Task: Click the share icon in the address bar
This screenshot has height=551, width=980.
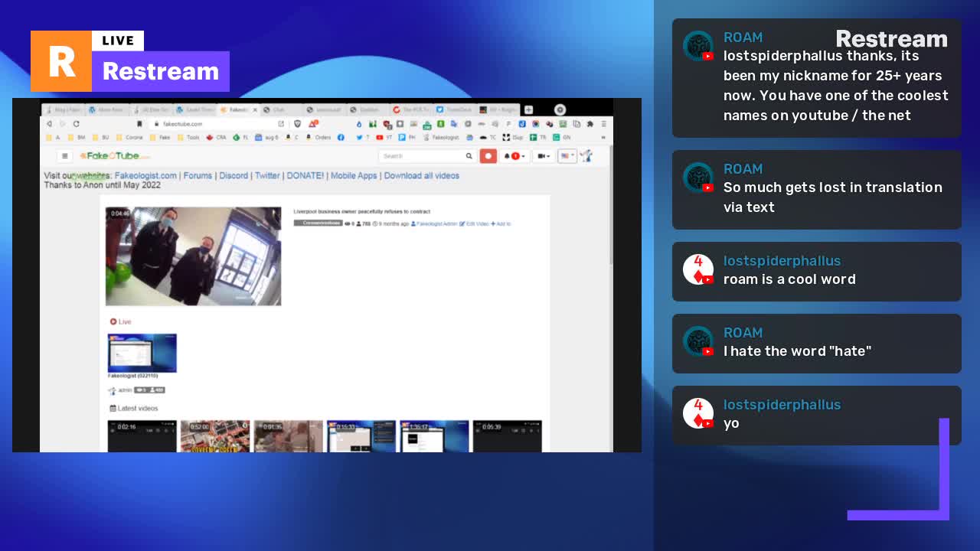Action: [x=281, y=123]
